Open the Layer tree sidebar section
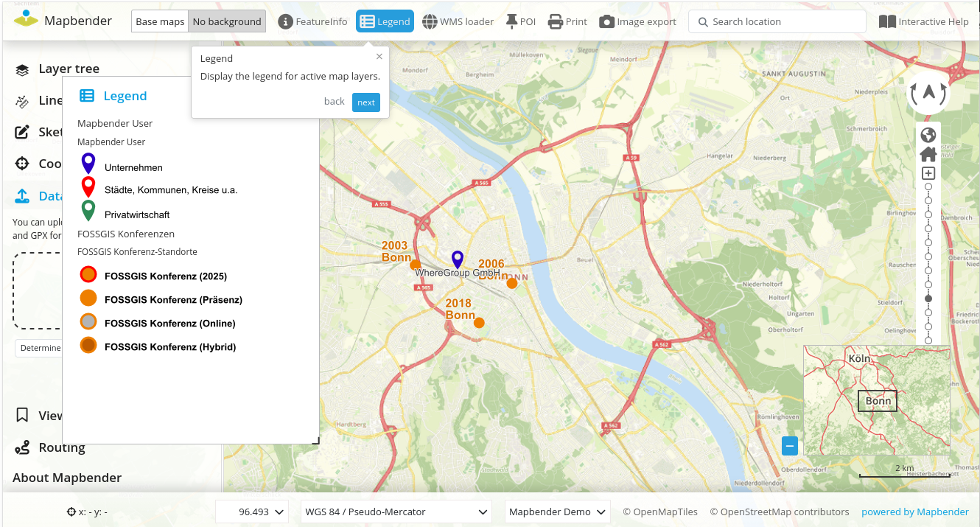This screenshot has height=527, width=980. [x=68, y=69]
